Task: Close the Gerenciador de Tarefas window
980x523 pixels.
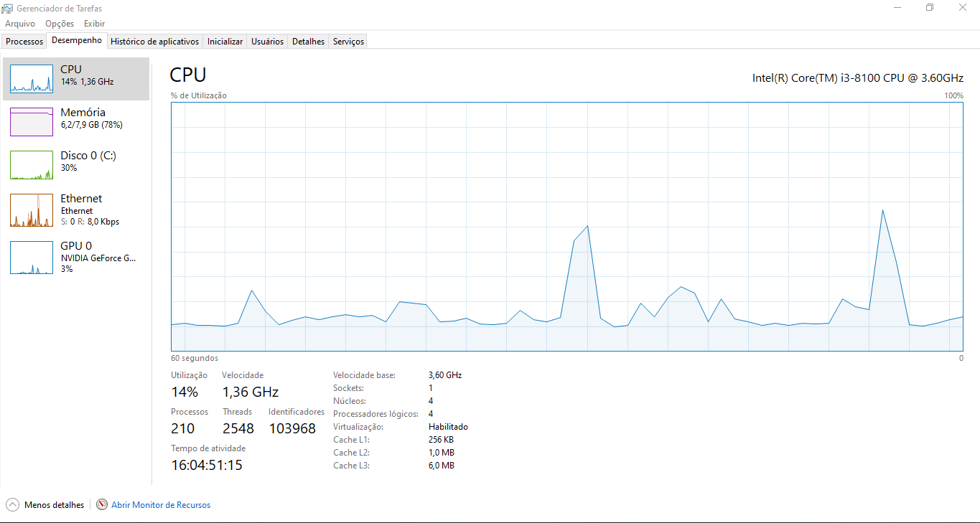Action: 963,8
